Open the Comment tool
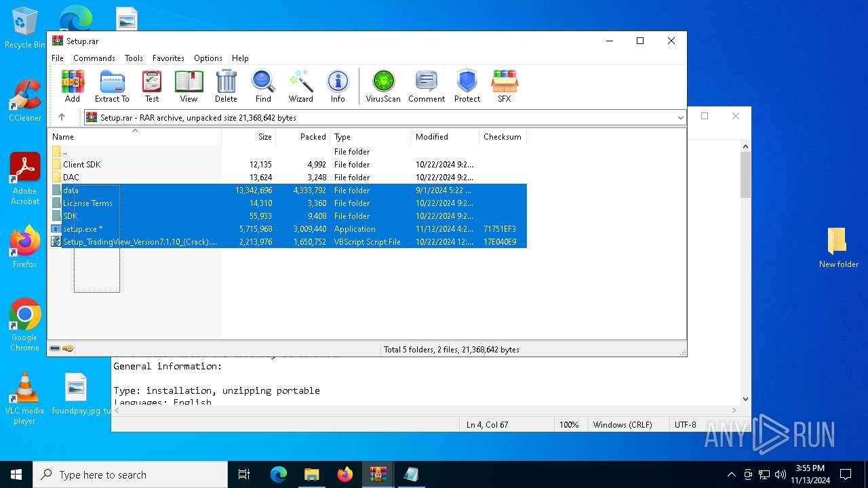868x488 pixels. (427, 86)
